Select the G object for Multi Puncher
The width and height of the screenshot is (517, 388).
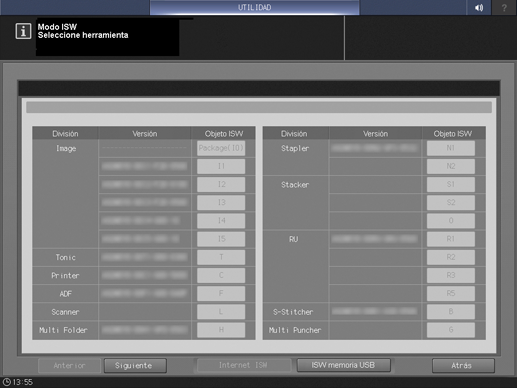[x=451, y=330]
